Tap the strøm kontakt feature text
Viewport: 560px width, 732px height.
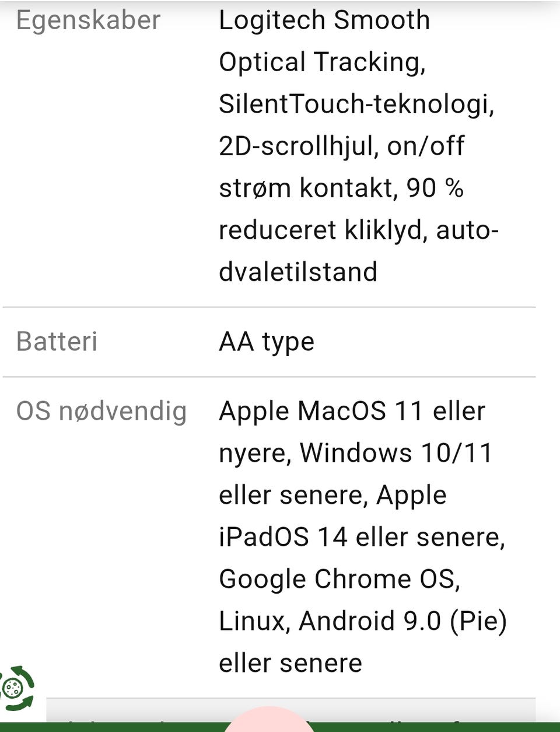308,188
